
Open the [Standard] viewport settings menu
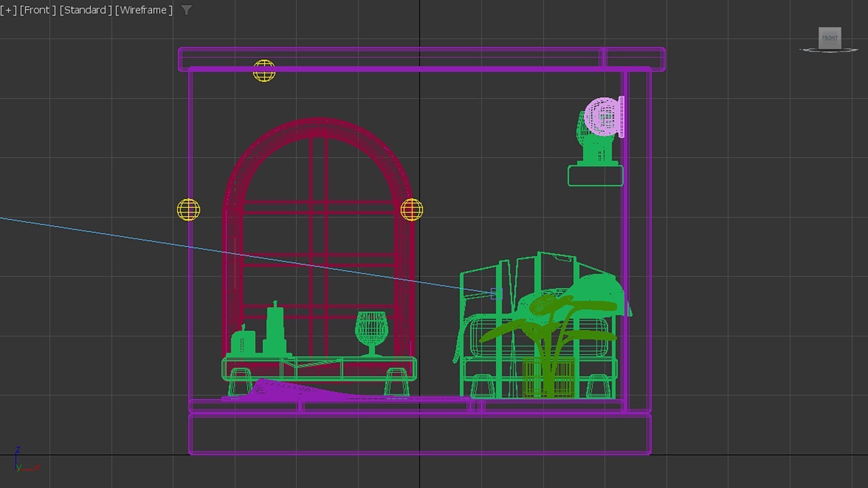pyautogui.click(x=85, y=10)
